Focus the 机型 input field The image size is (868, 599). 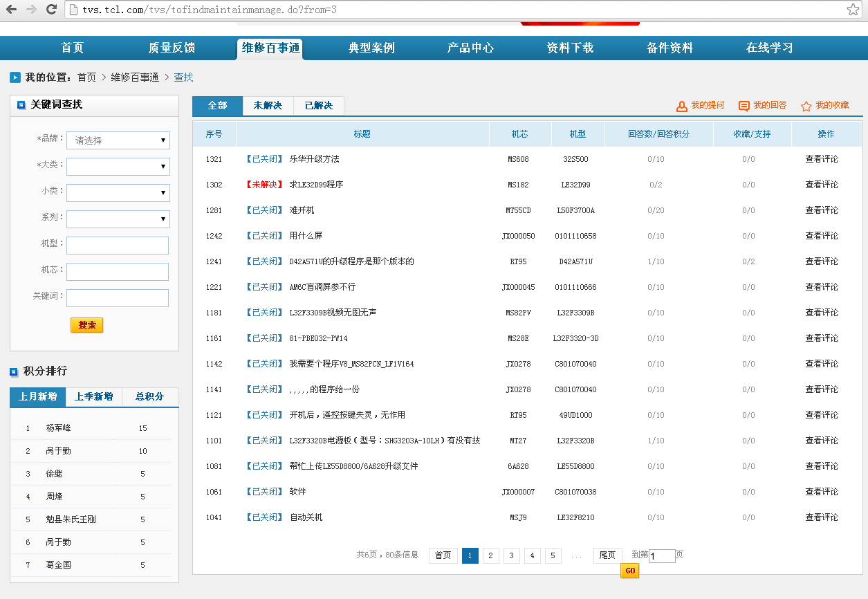[118, 246]
